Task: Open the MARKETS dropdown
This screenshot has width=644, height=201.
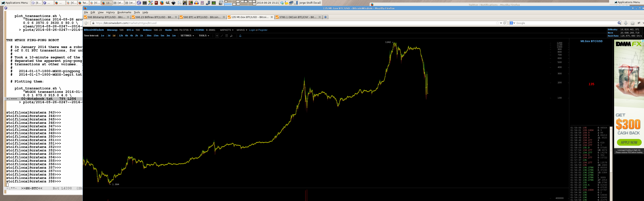Action: [x=227, y=30]
